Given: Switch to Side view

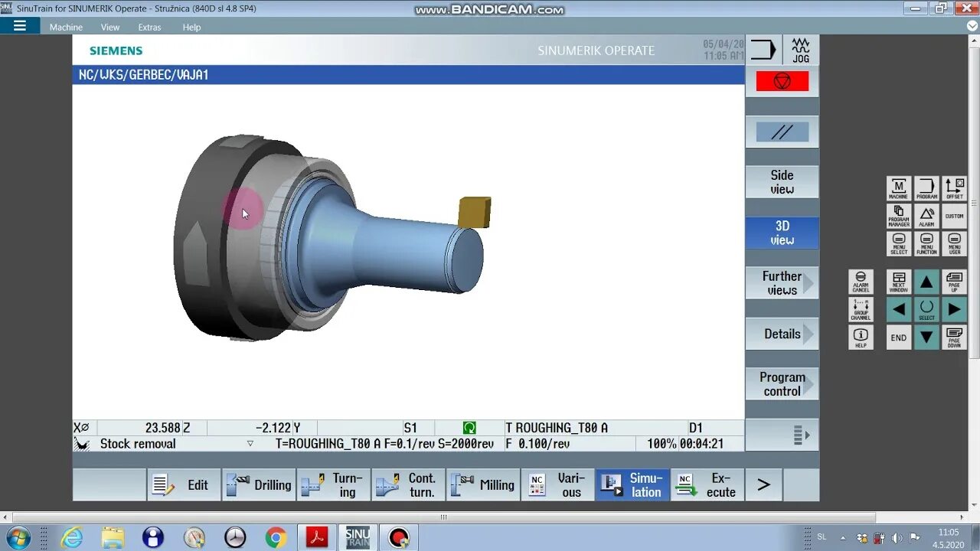Looking at the screenshot, I should 782,182.
